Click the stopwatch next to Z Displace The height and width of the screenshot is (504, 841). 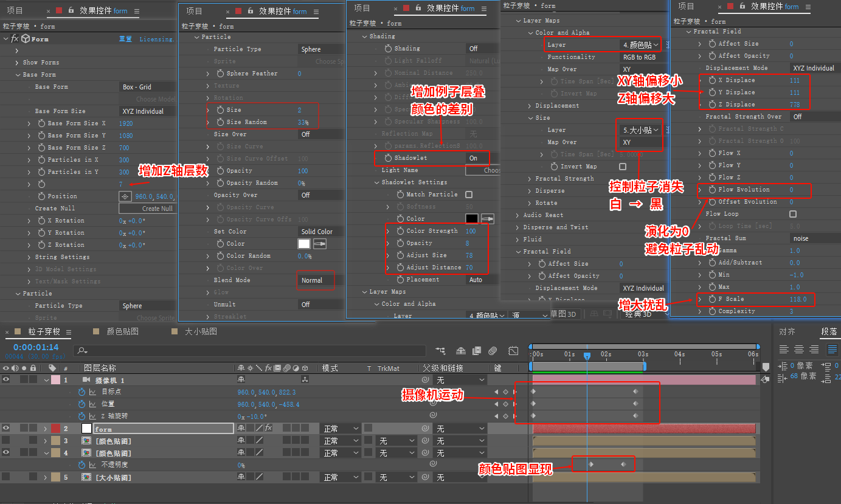tap(712, 105)
